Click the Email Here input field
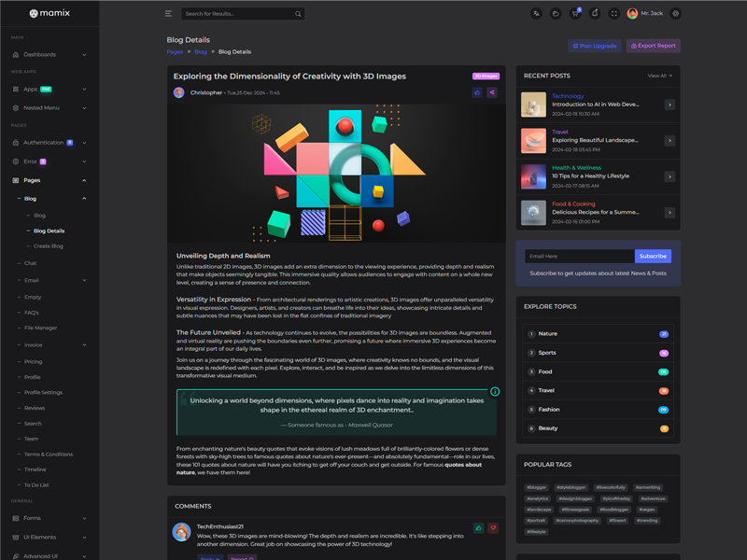This screenshot has height=560, width=747. (x=579, y=256)
